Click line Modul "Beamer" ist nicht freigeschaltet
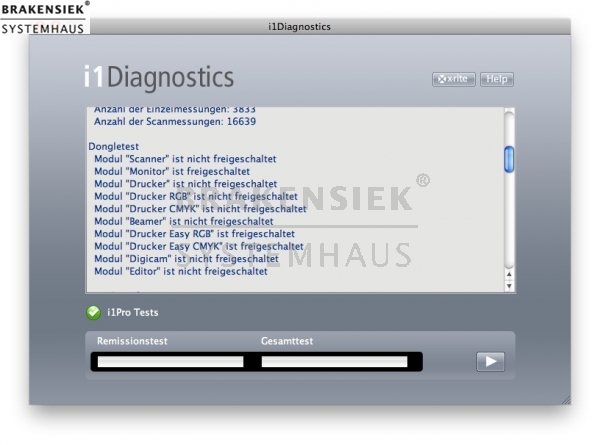 (x=184, y=222)
